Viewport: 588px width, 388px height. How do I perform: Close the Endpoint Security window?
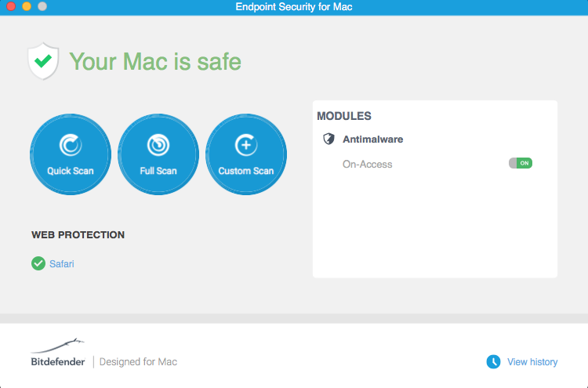11,6
